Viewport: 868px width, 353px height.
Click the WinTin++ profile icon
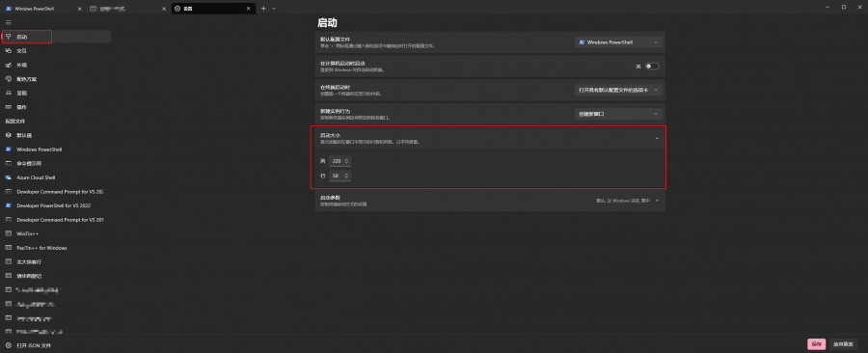[x=9, y=234]
